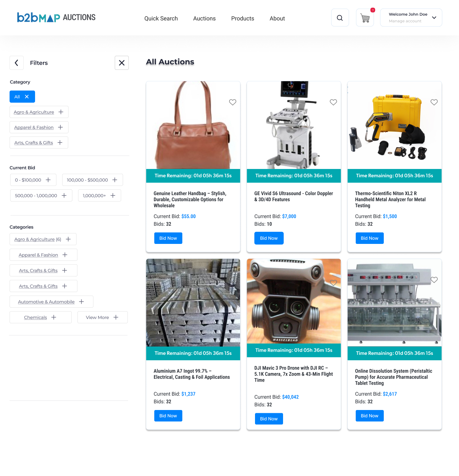Viewport: 459px width, 476px height.
Task: Open the search magnifier icon
Action: [340, 18]
